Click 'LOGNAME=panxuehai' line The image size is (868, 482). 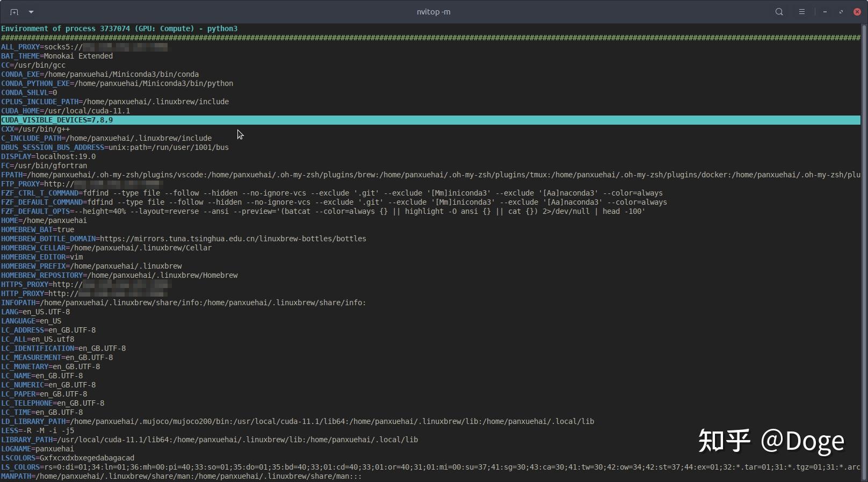coord(38,449)
